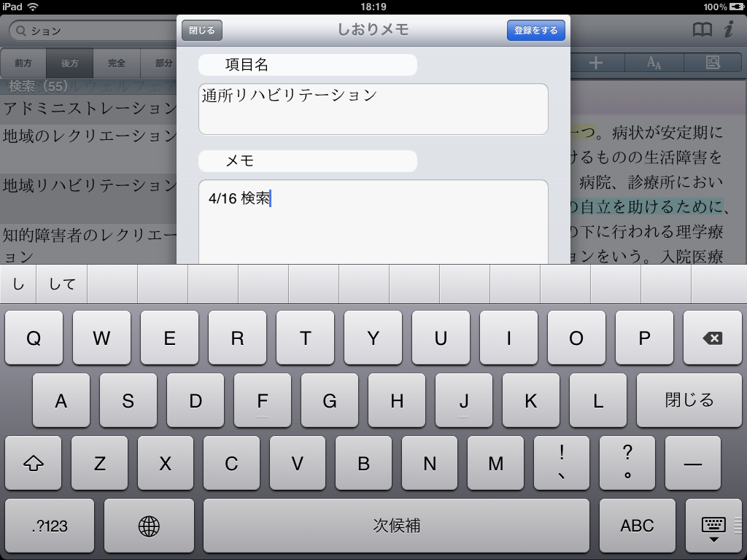The image size is (747, 560).
Task: Tap the 項目名 text field
Action: [373, 109]
